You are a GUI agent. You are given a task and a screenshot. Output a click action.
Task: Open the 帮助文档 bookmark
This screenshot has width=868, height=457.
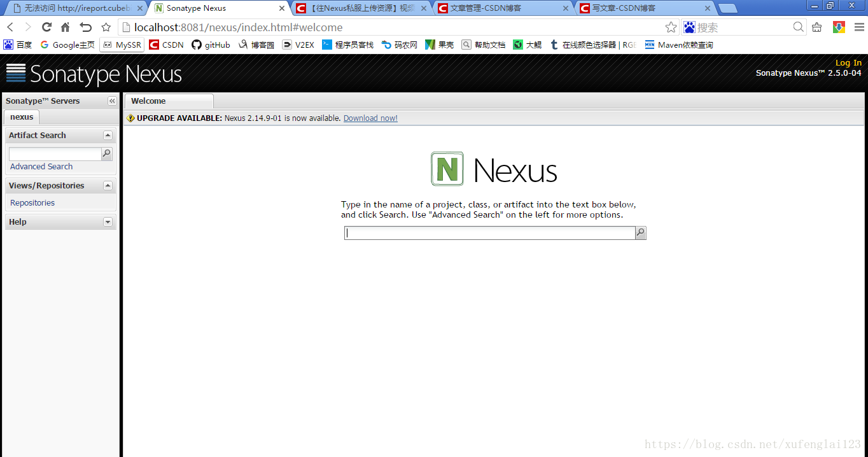483,45
